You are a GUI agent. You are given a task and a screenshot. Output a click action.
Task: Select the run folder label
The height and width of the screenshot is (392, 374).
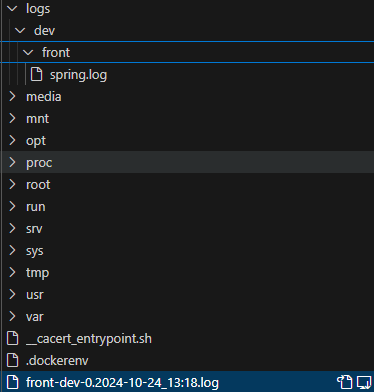tap(36, 207)
